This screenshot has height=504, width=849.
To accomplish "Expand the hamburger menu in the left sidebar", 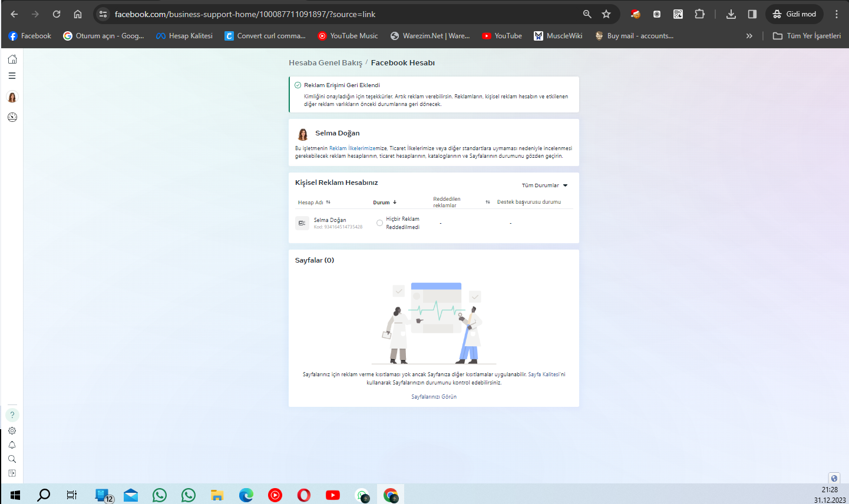I will [12, 76].
